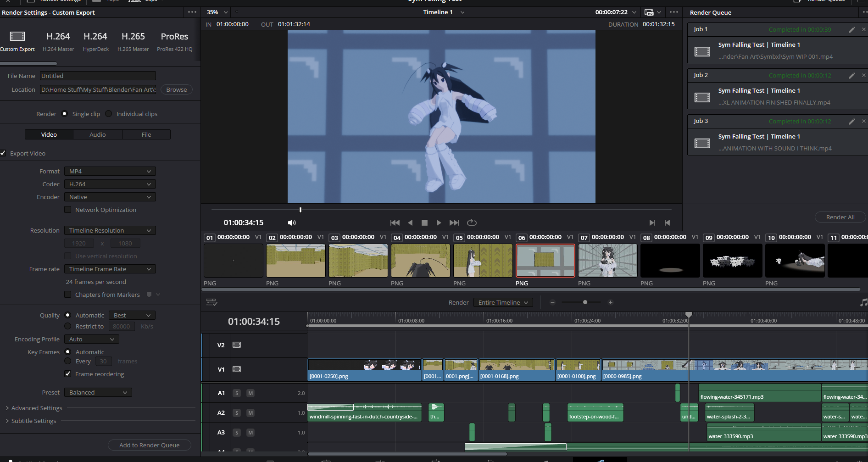Enable Network Optimization checkbox
The width and height of the screenshot is (868, 462).
pos(68,210)
